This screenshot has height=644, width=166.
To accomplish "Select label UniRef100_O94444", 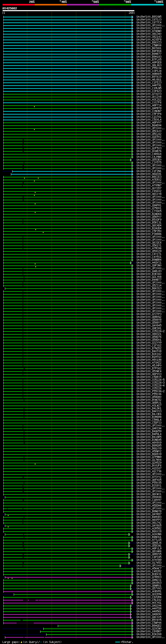I will pyautogui.click(x=149, y=497).
